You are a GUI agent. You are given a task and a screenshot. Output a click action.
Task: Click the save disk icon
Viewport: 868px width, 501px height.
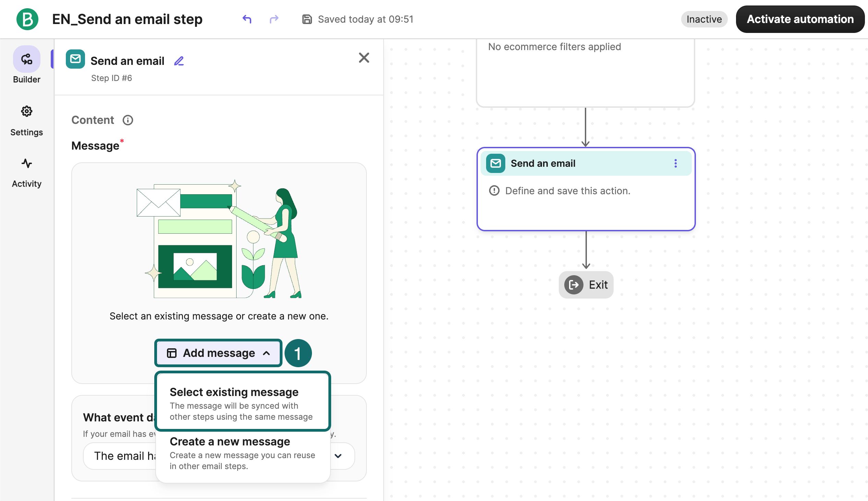(x=306, y=19)
